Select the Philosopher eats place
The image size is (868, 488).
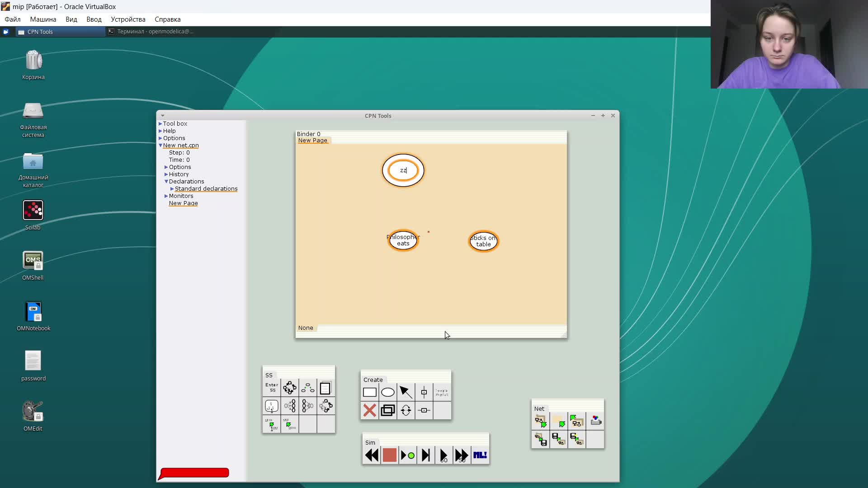point(403,240)
